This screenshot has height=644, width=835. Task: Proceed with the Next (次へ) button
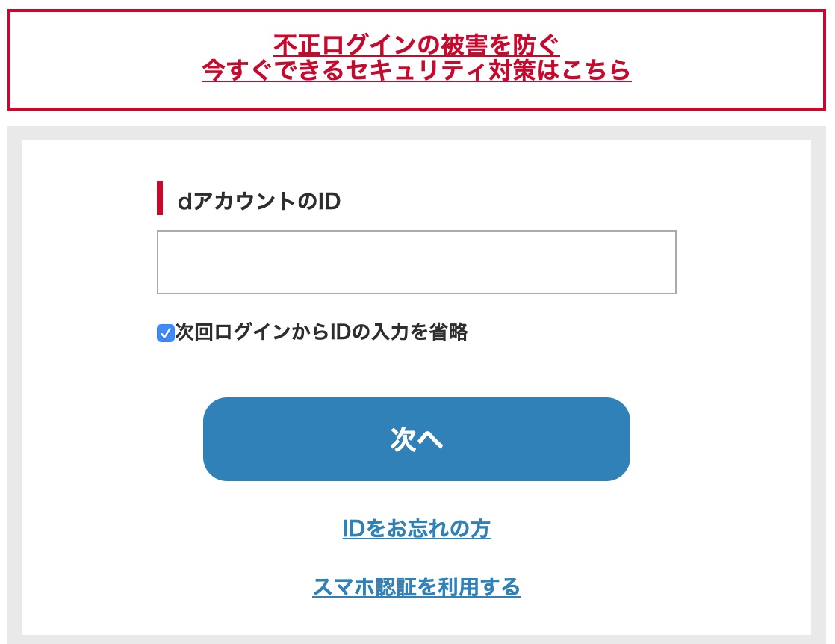(416, 439)
